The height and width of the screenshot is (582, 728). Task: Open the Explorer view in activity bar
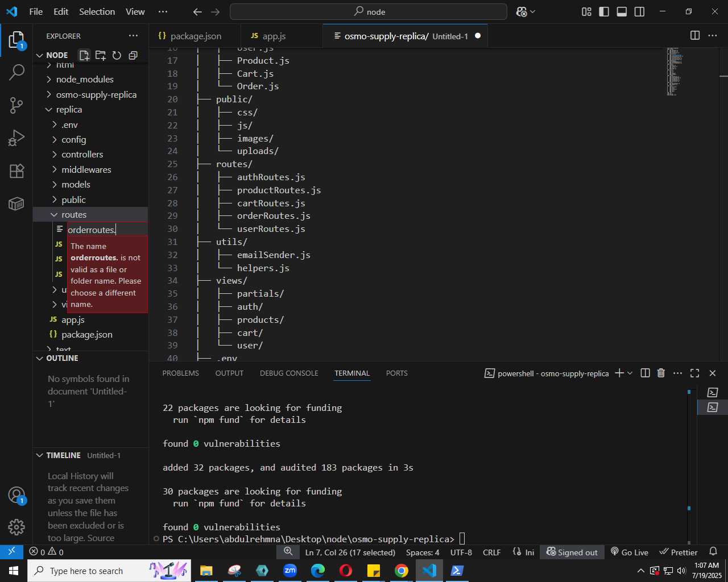[16, 40]
